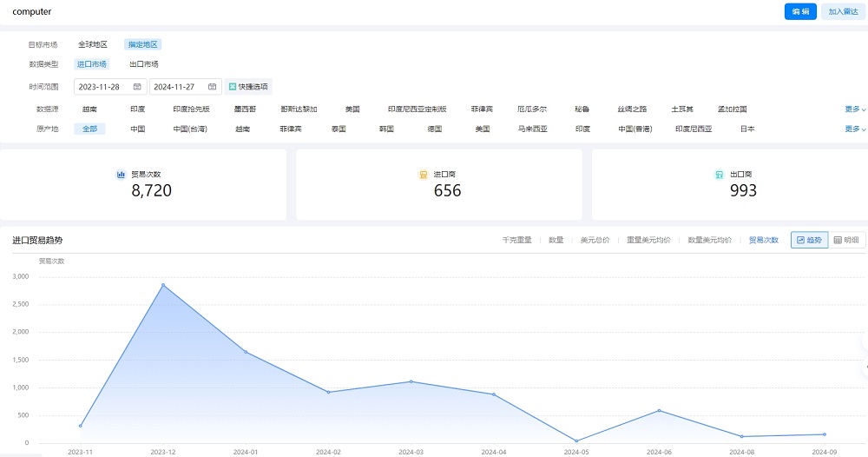Click the 出口商 shop icon
This screenshot has height=457, width=868.
[x=720, y=175]
